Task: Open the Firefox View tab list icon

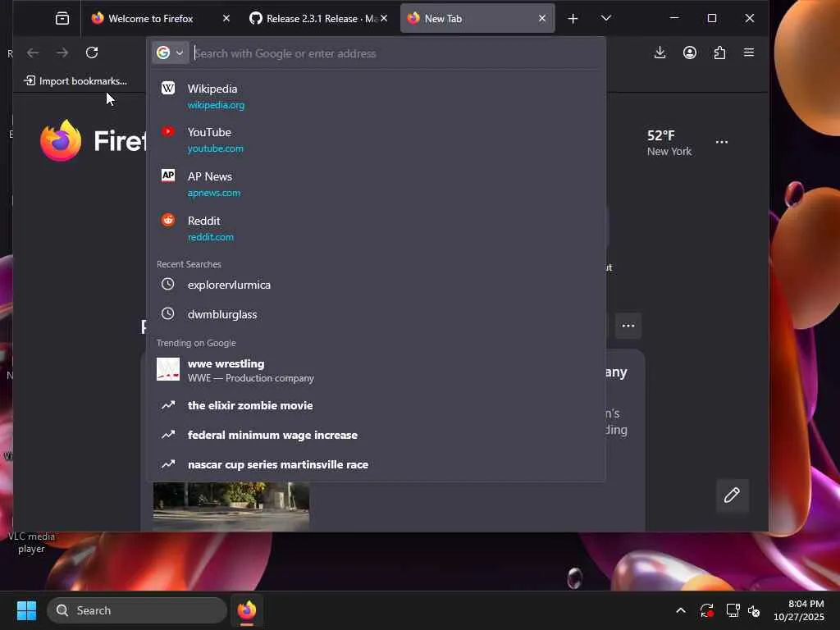Action: pos(62,19)
